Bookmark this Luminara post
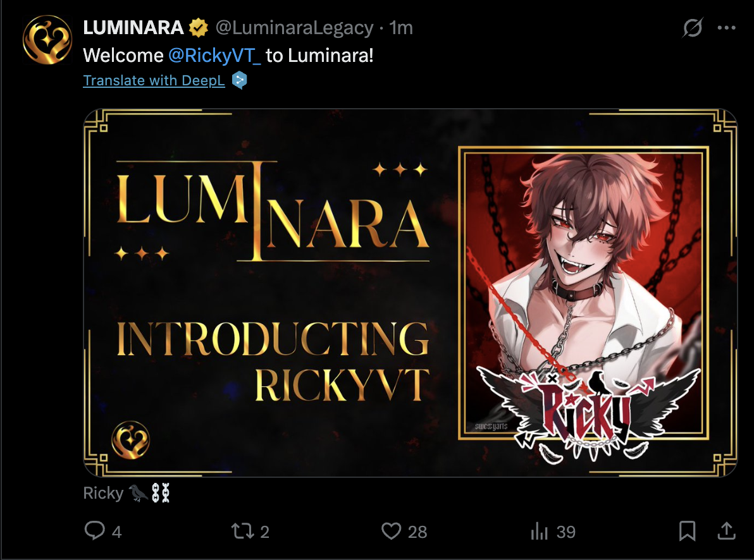Screen dimensions: 754x560 coord(687,531)
